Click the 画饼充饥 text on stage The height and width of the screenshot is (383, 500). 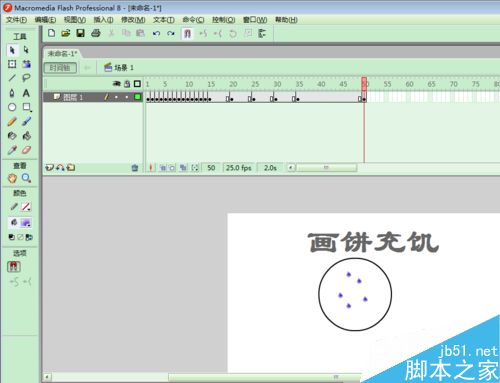point(373,242)
